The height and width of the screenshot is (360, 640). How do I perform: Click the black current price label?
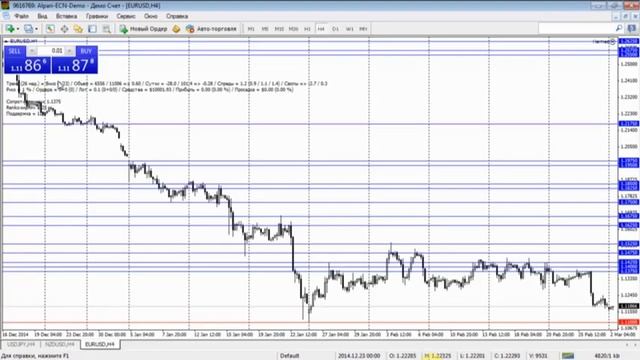click(629, 306)
